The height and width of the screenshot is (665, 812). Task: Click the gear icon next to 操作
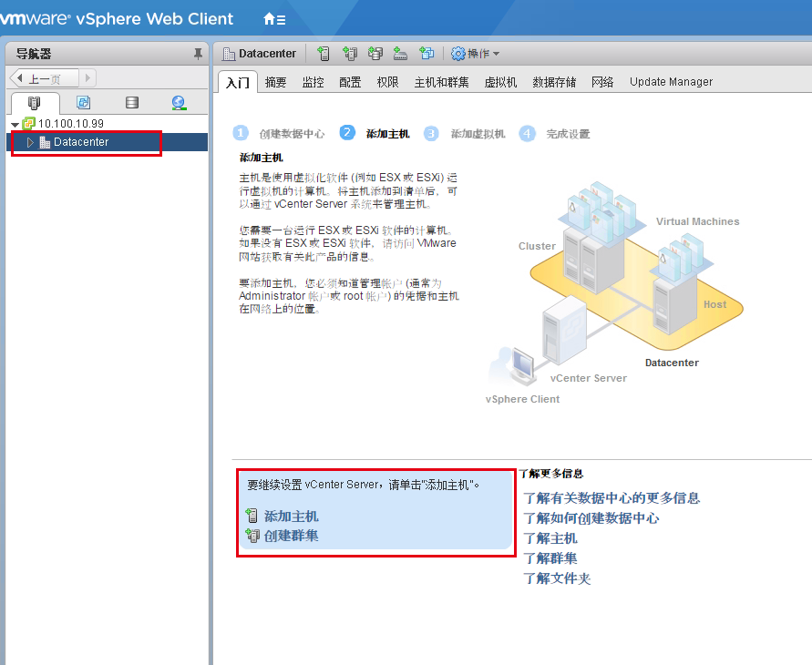(457, 54)
